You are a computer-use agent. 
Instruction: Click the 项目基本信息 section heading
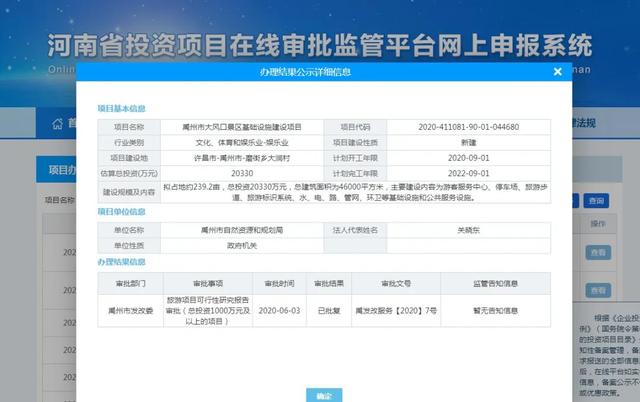pyautogui.click(x=121, y=109)
